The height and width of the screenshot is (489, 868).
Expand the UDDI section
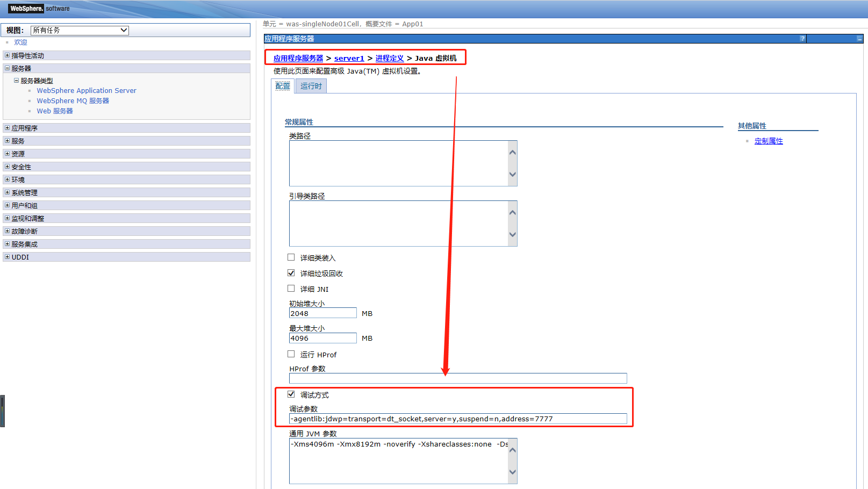pyautogui.click(x=7, y=257)
